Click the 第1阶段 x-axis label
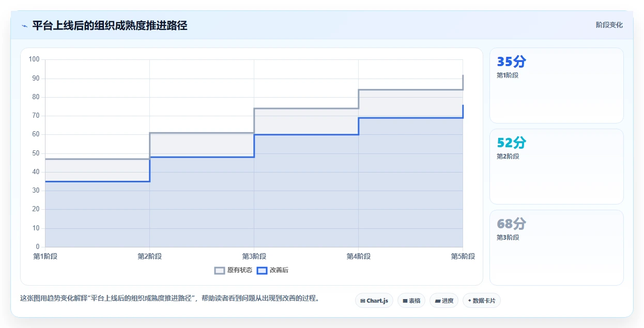 point(45,256)
